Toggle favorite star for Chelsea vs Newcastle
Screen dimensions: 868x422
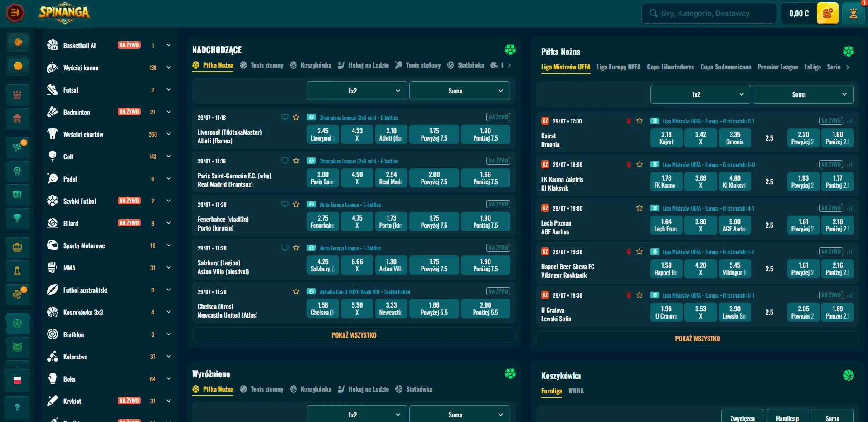(296, 291)
